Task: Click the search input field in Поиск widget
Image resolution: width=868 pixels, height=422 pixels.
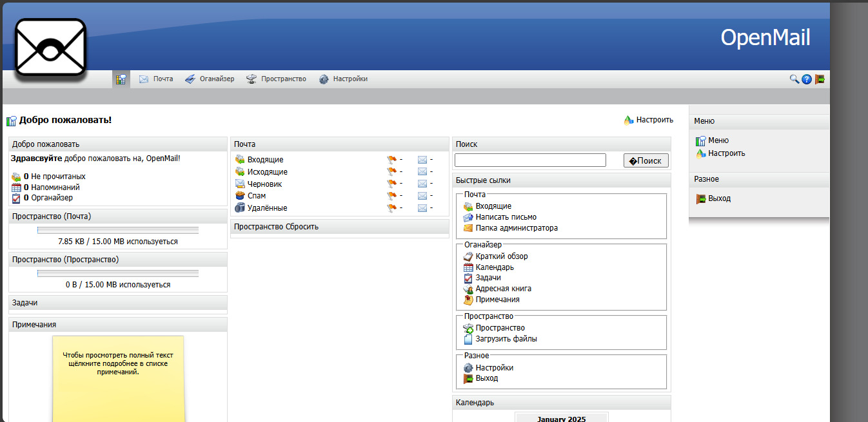Action: (530, 160)
